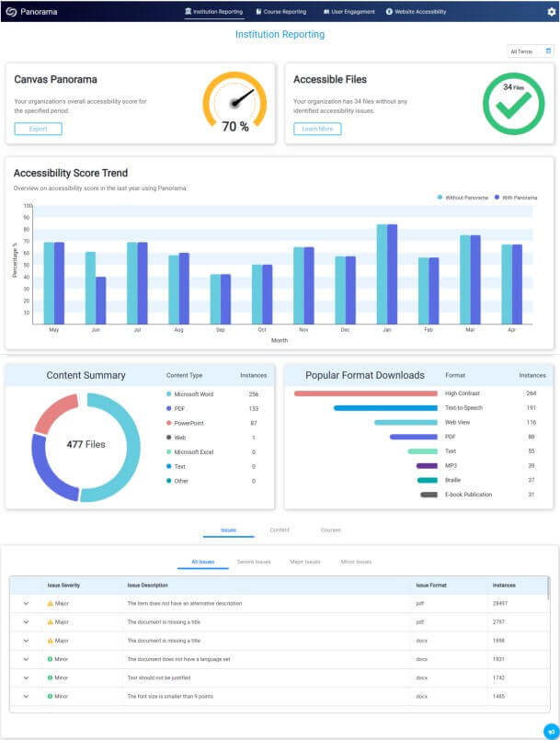560x740 pixels.
Task: Filter by Severe Issues tab
Action: (x=254, y=562)
